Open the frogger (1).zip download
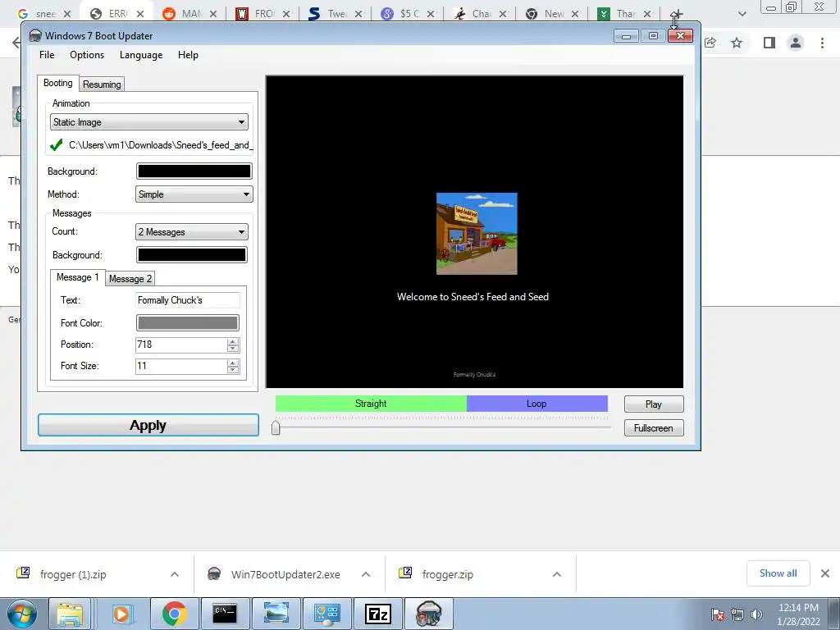The width and height of the screenshot is (840, 630). [73, 574]
